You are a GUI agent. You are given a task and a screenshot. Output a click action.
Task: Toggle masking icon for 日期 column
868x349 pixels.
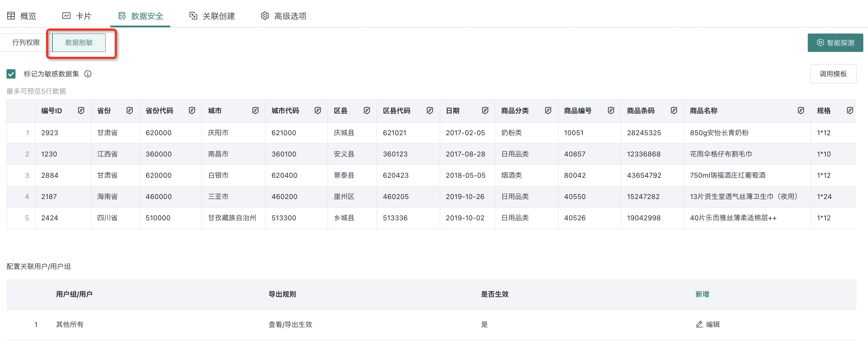[x=485, y=111]
